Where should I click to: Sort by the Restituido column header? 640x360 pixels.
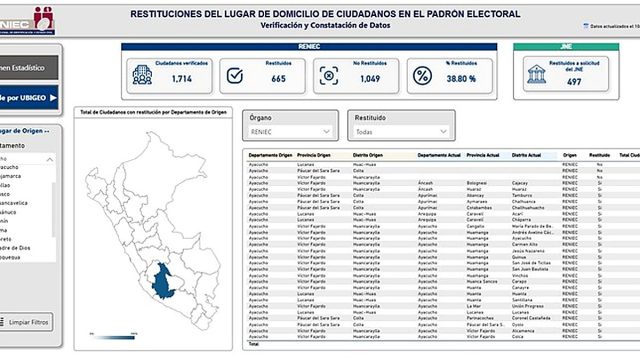click(599, 155)
